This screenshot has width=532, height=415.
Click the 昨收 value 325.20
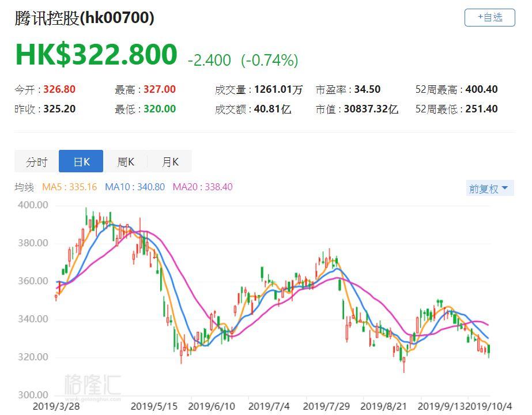[59, 110]
